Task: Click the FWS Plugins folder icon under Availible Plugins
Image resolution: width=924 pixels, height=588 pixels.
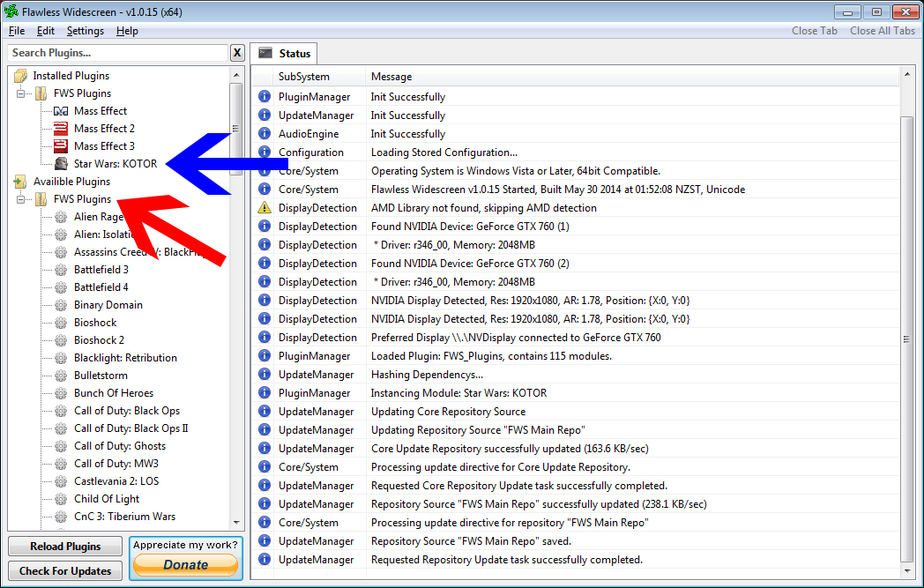Action: pos(41,199)
